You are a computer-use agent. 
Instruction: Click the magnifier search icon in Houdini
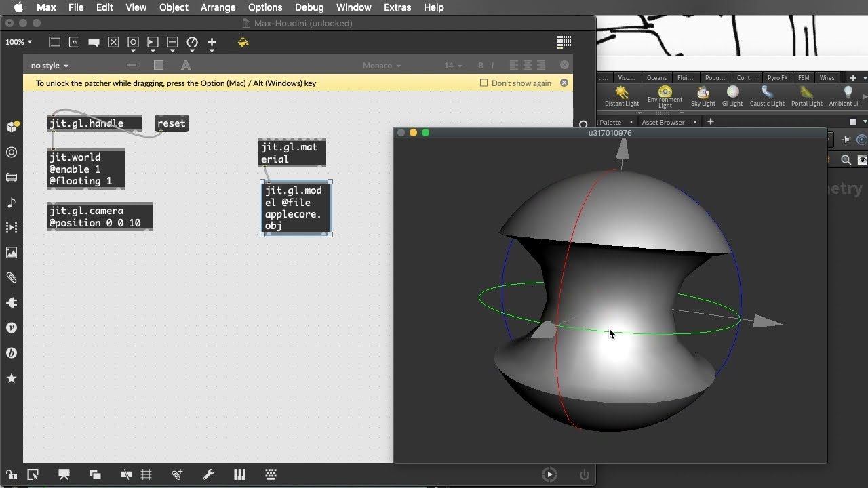pyautogui.click(x=846, y=160)
